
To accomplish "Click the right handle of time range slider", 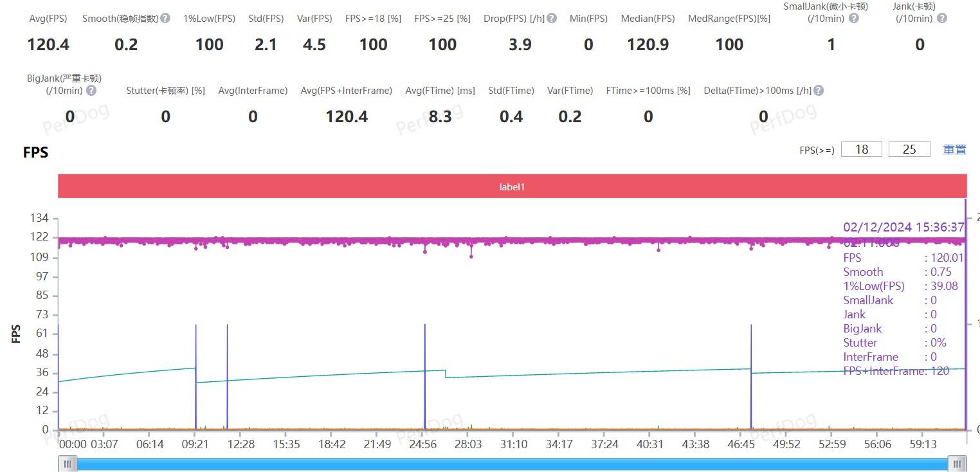I will point(957,464).
